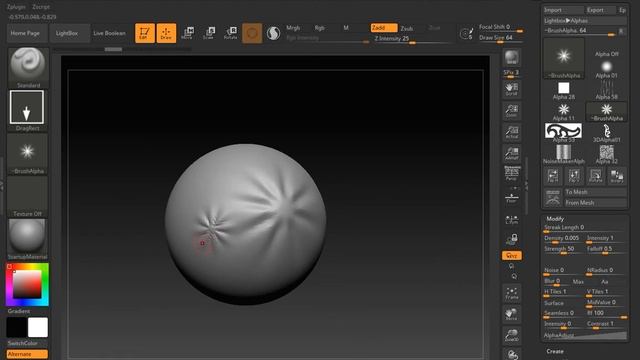Image resolution: width=640 pixels, height=360 pixels.
Task: Toggle the M material mode
Action: click(x=346, y=28)
